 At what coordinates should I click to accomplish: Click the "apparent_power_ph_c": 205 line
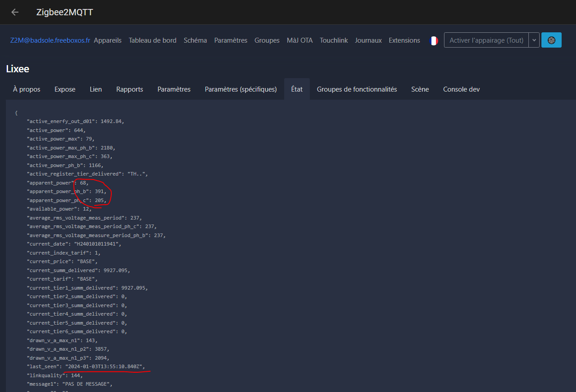tap(66, 200)
